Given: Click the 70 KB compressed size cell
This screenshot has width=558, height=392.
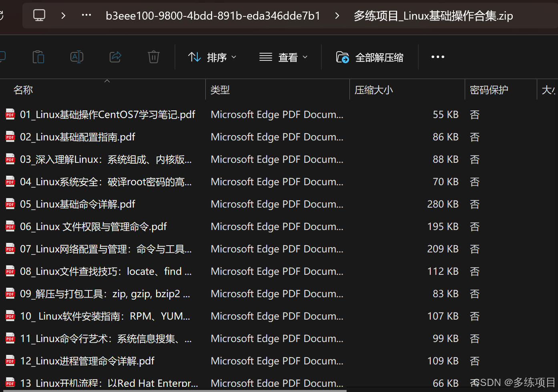Looking at the screenshot, I should [446, 182].
